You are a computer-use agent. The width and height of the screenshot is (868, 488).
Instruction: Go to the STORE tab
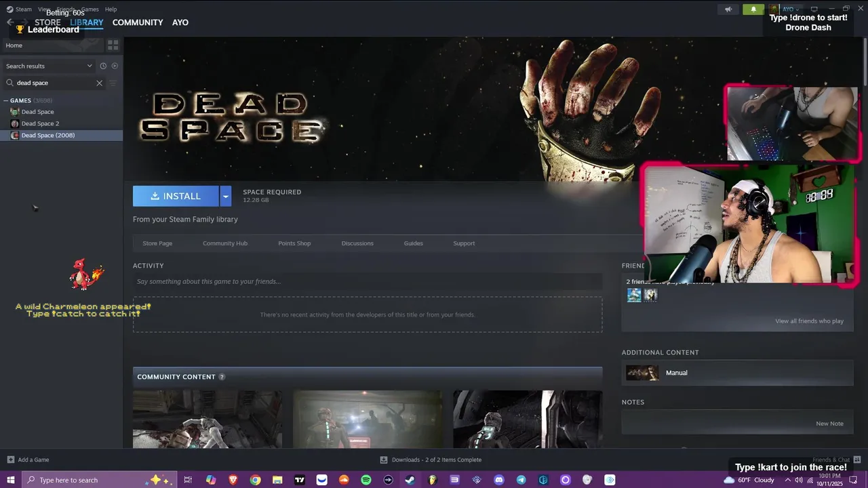(47, 22)
